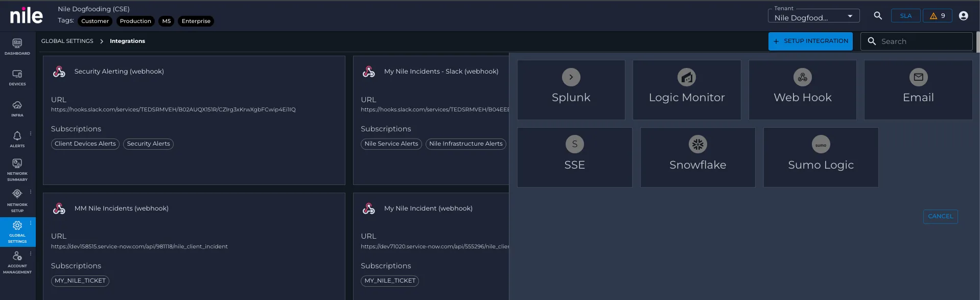Go to Global Settings breadcrumb

(x=67, y=41)
